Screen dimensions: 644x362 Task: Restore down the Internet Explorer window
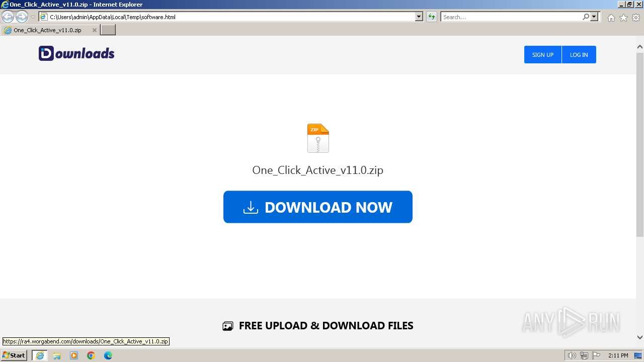coord(629,5)
